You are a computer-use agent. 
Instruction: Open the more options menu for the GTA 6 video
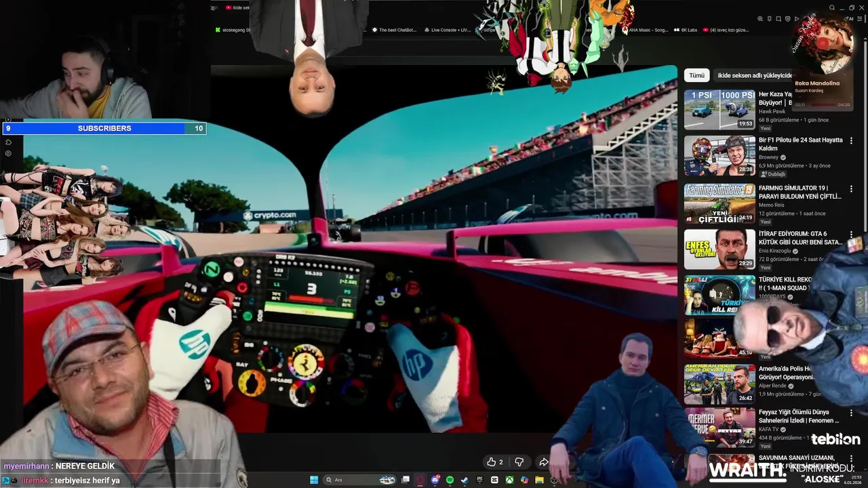click(851, 235)
